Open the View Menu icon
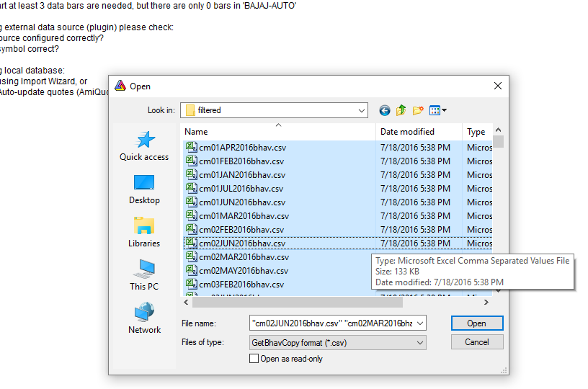 tap(437, 110)
